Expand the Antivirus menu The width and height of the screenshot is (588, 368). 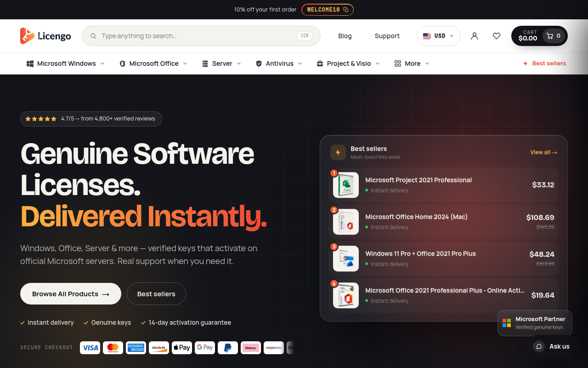tap(279, 63)
